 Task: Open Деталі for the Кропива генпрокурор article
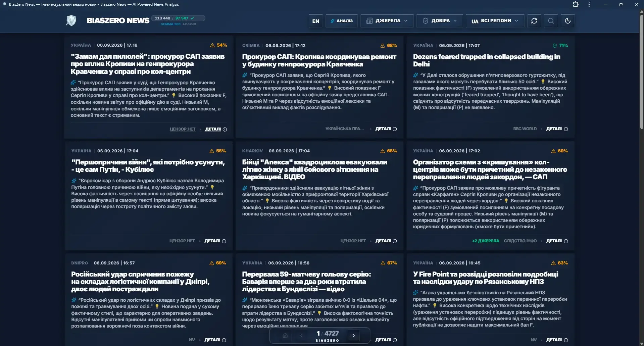[x=216, y=129]
